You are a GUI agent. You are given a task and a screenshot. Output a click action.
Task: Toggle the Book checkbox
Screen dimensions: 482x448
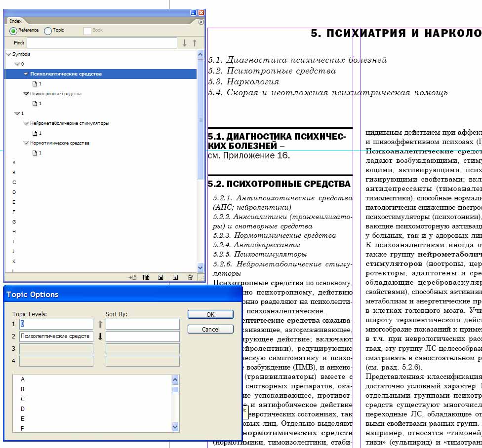pos(87,31)
